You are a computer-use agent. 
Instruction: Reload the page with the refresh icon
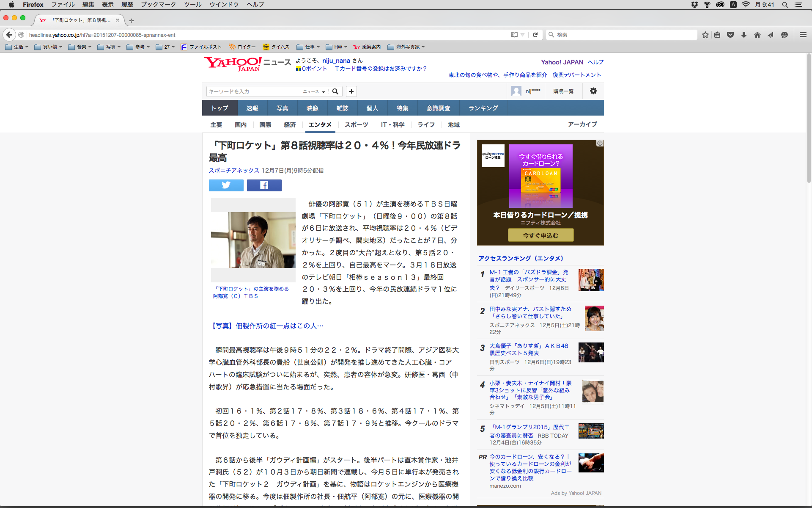click(x=535, y=35)
